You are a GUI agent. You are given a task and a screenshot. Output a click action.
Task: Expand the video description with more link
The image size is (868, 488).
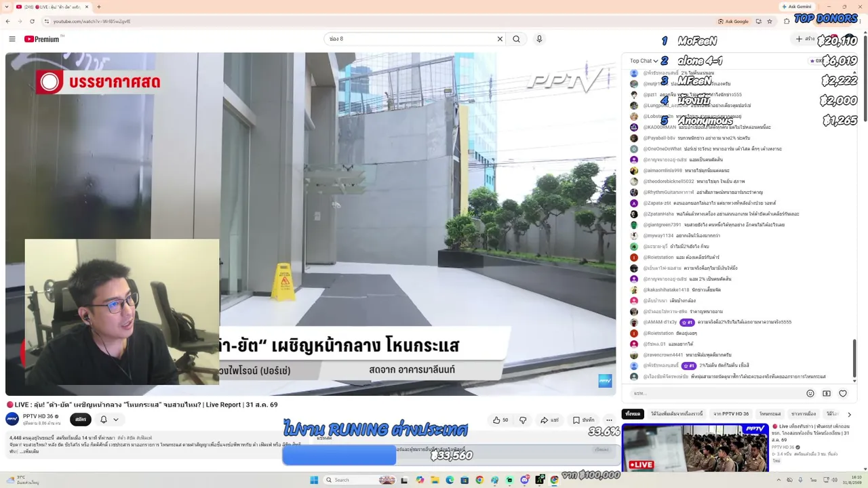(x=30, y=451)
